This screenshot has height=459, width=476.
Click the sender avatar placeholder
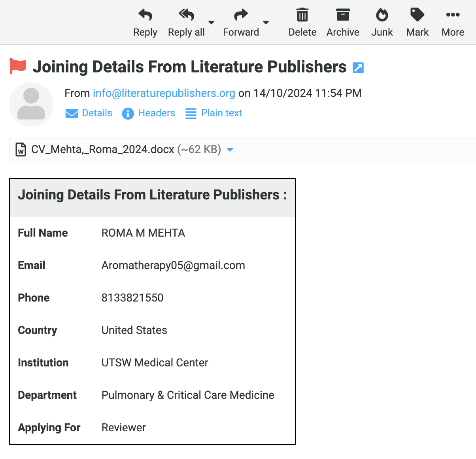pyautogui.click(x=31, y=104)
